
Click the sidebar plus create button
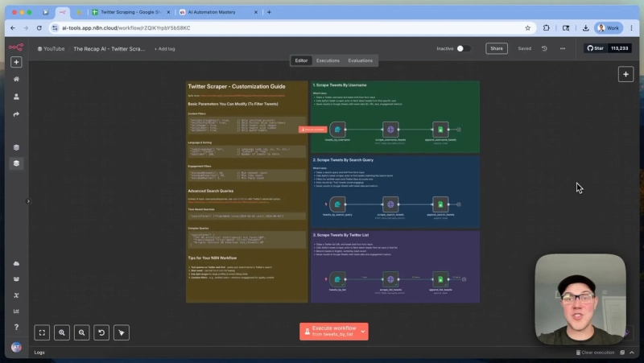click(x=16, y=62)
